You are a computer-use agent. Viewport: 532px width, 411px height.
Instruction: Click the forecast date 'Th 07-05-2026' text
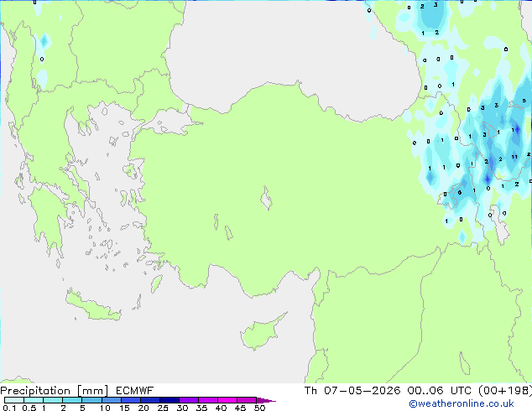(x=352, y=391)
